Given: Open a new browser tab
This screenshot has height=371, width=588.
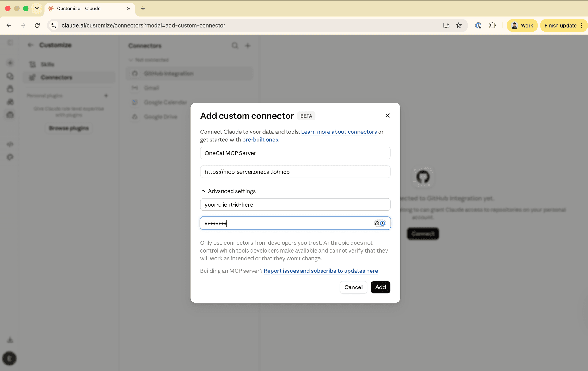Looking at the screenshot, I should [x=143, y=8].
